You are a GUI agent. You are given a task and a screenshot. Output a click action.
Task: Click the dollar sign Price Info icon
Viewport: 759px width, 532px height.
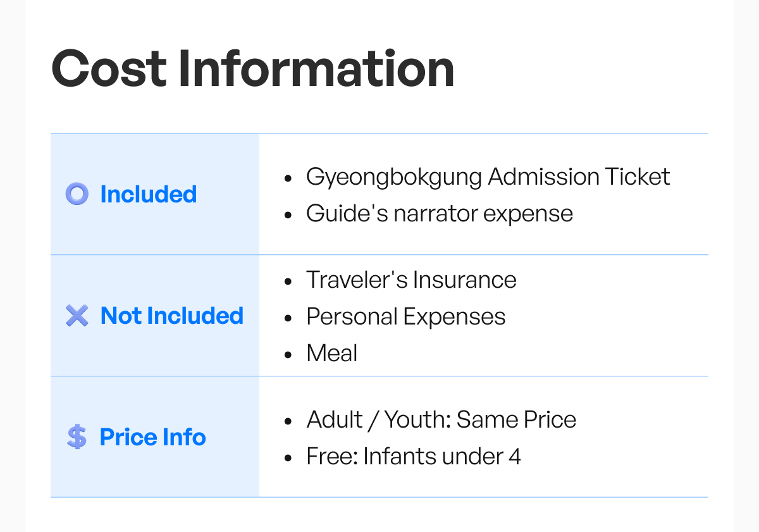[x=77, y=437]
